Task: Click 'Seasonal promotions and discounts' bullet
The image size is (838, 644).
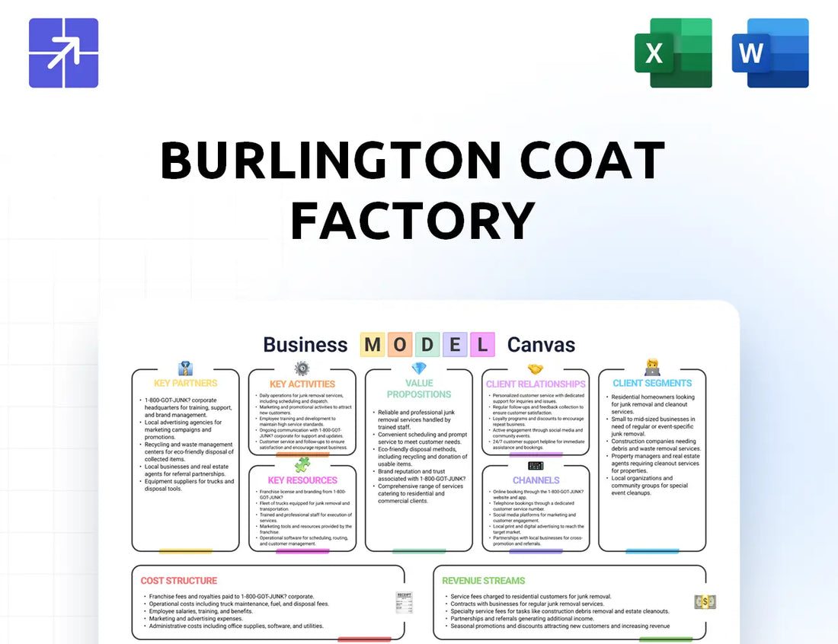Action: (557, 626)
